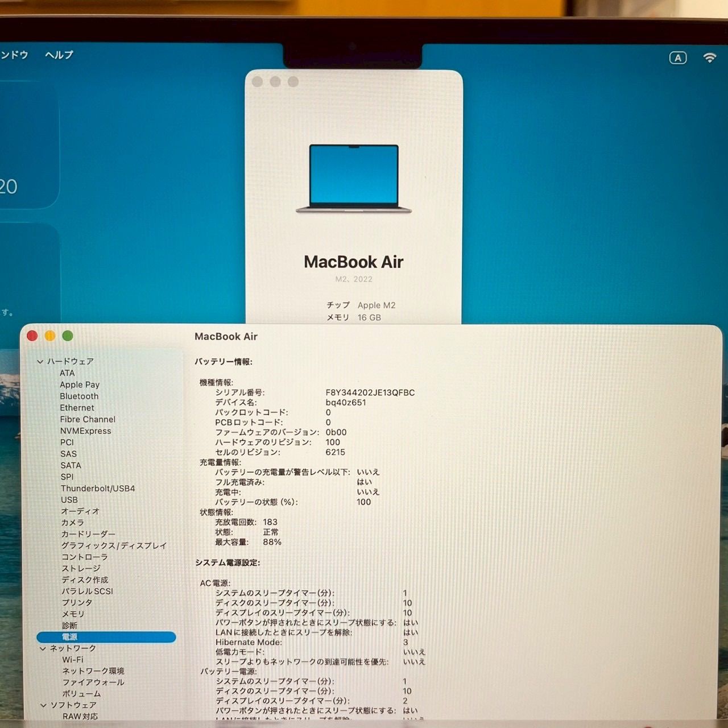
Task: Open the ヘルプ menu in menu bar
Action: [59, 55]
